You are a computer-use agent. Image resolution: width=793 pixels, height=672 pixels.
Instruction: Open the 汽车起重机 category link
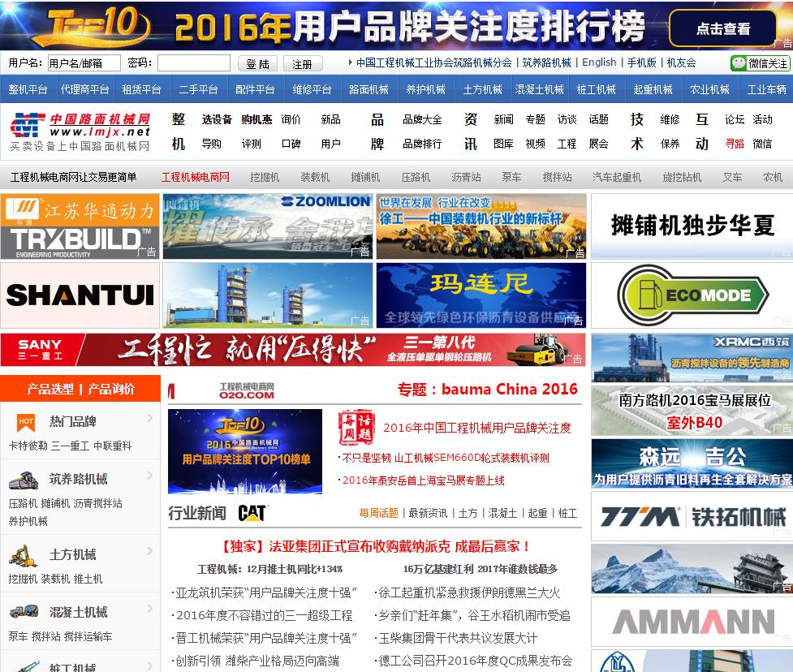[x=617, y=177]
